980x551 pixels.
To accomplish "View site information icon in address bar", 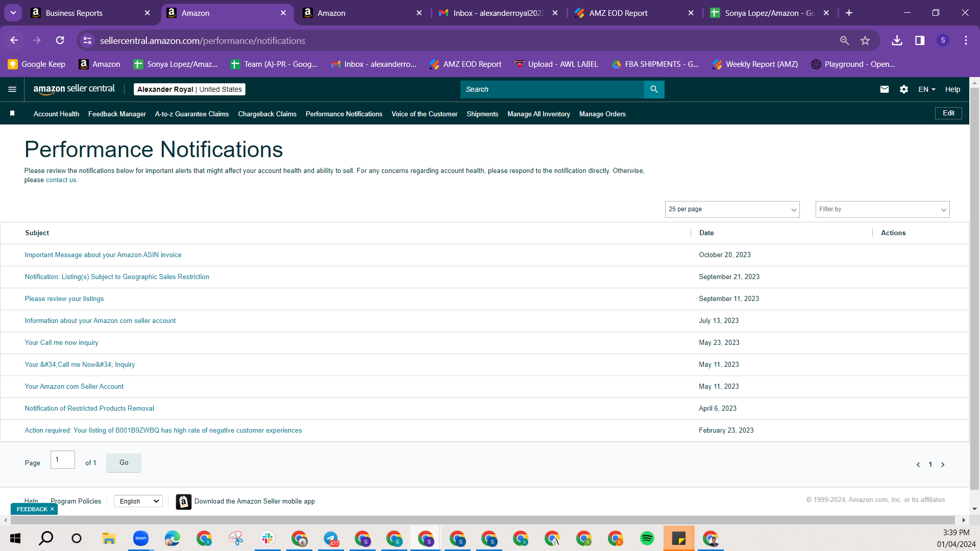I will point(88,40).
